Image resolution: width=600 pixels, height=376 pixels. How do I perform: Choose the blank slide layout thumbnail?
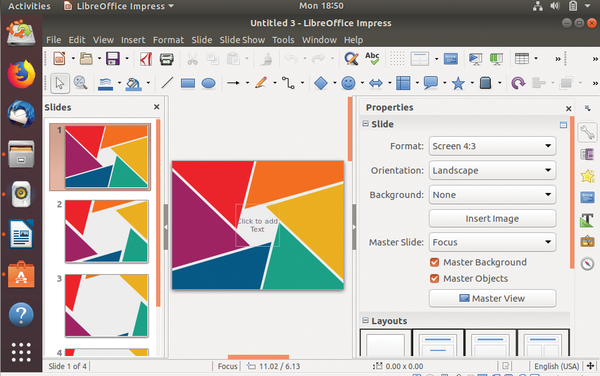386,343
